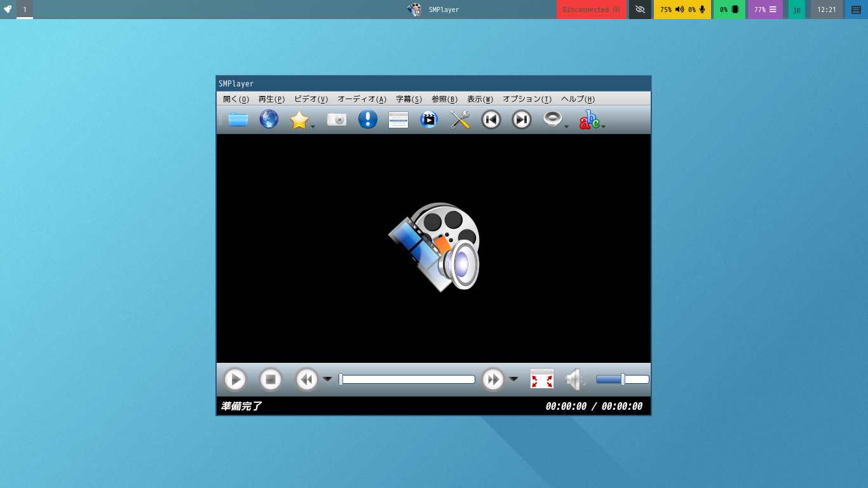Click the SMPlayer title in top panel
868x488 pixels.
point(444,10)
